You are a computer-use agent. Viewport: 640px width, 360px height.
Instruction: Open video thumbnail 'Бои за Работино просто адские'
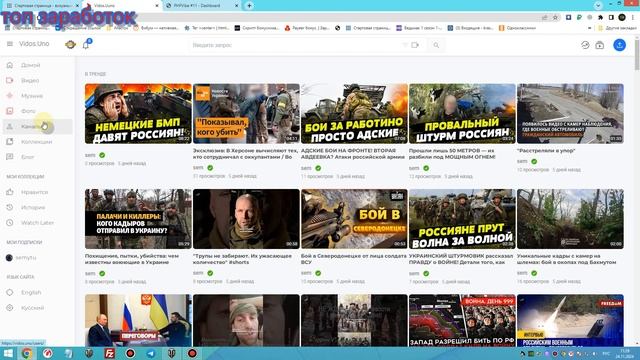coord(354,113)
